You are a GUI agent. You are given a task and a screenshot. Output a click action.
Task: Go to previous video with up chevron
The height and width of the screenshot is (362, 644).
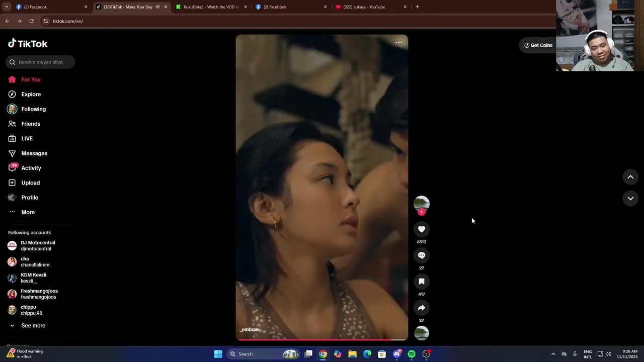[x=630, y=177]
